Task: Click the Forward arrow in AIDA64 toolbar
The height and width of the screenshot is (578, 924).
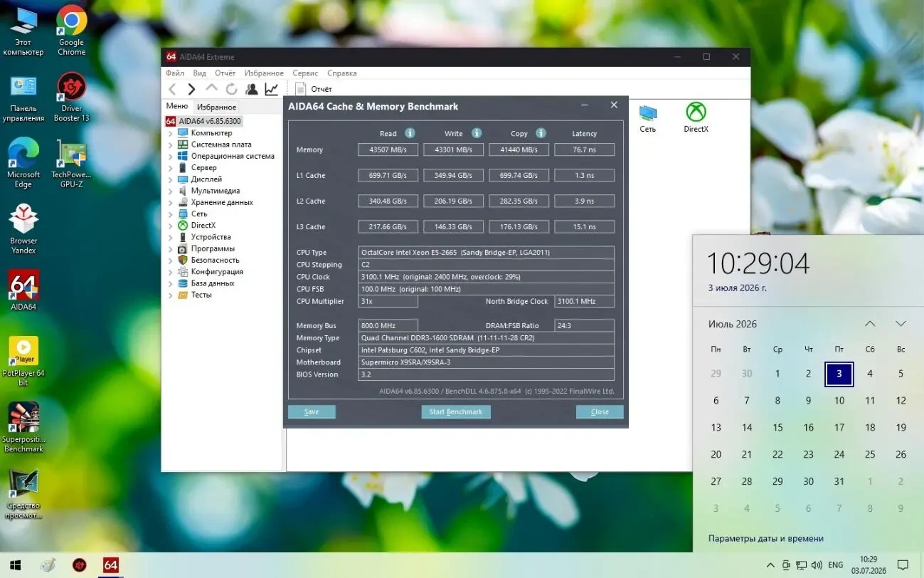Action: (x=191, y=89)
